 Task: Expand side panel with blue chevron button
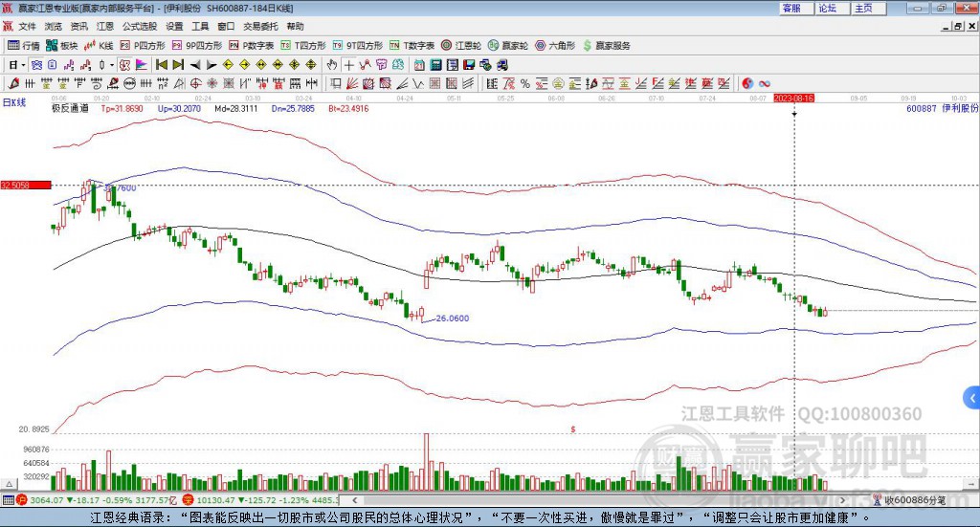coord(972,397)
